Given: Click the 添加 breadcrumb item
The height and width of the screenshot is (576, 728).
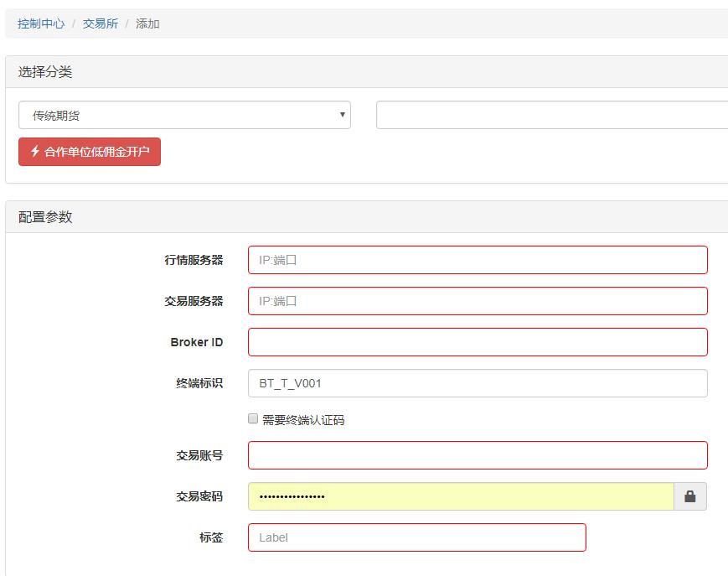Looking at the screenshot, I should coord(147,23).
